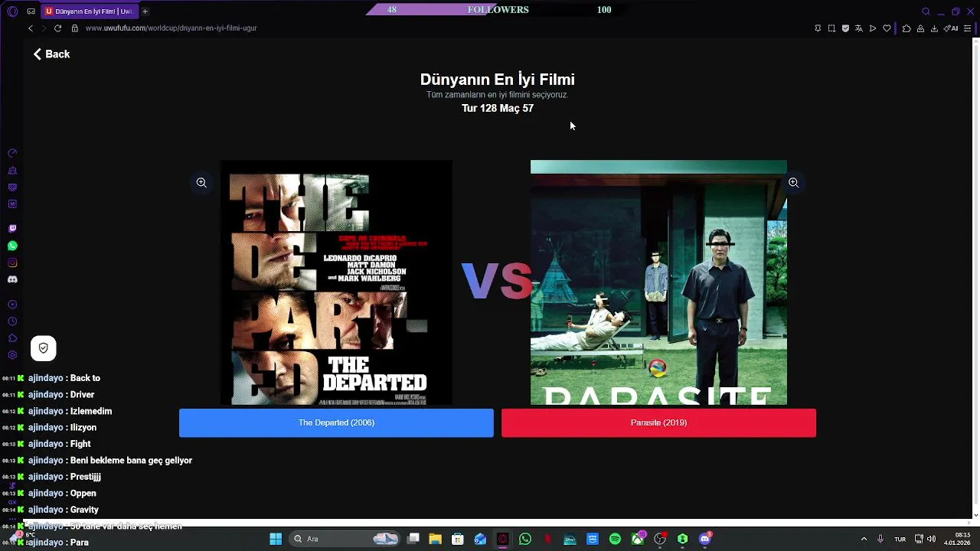Viewport: 980px width, 551px height.
Task: Open Discord in the sidebar
Action: coord(12,279)
